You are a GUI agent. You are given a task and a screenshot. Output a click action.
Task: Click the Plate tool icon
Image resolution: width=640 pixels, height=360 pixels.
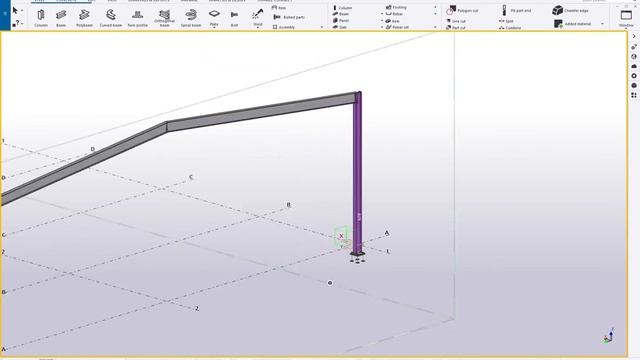pos(214,14)
